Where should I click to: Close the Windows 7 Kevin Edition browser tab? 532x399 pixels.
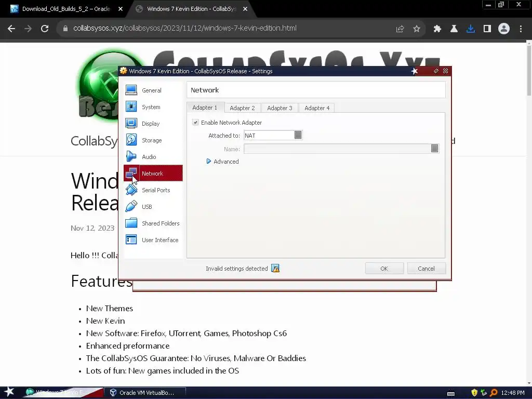point(245,9)
